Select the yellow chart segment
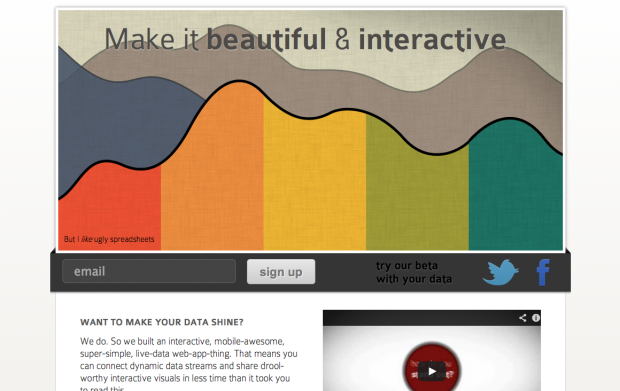This screenshot has height=391, width=620. pos(315,186)
